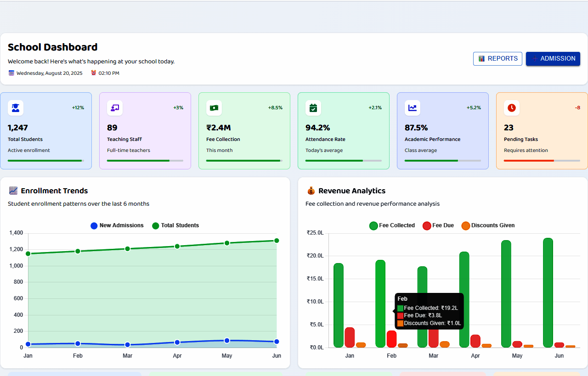This screenshot has height=376, width=588.
Task: Click the teacher icon on Teaching Staff card
Action: pyautogui.click(x=115, y=108)
